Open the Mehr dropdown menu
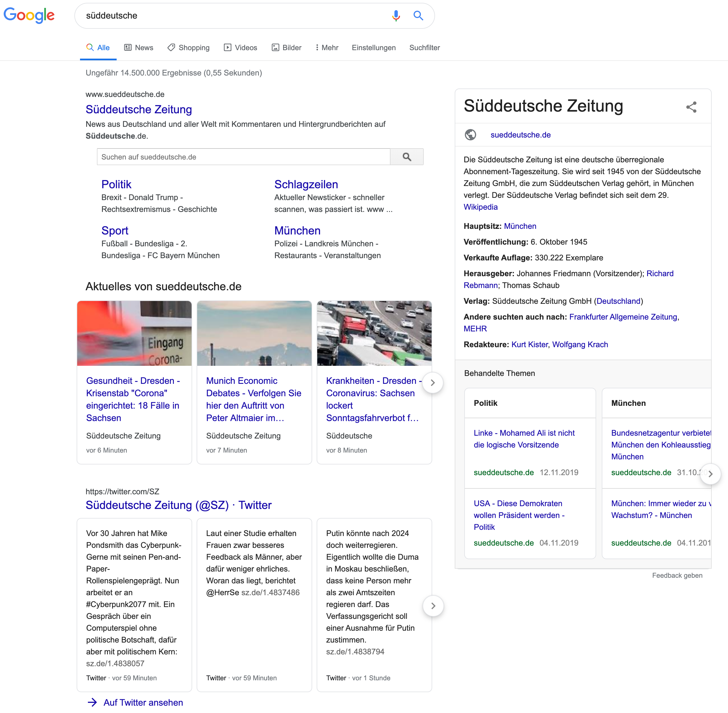728x713 pixels. point(327,48)
